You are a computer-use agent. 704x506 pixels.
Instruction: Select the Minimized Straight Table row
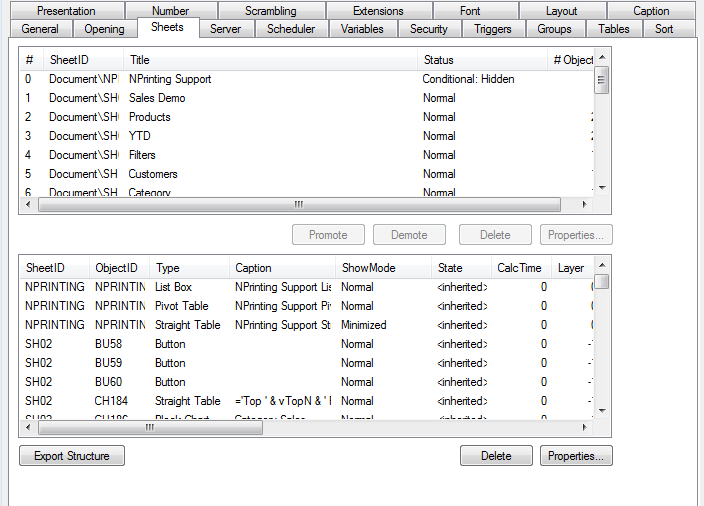click(307, 325)
